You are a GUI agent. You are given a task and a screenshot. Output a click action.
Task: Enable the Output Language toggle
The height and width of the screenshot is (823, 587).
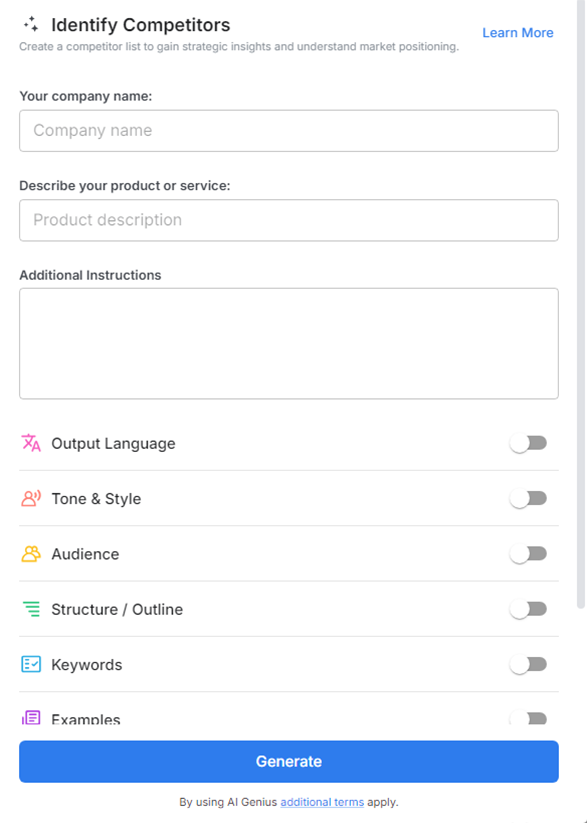[529, 443]
